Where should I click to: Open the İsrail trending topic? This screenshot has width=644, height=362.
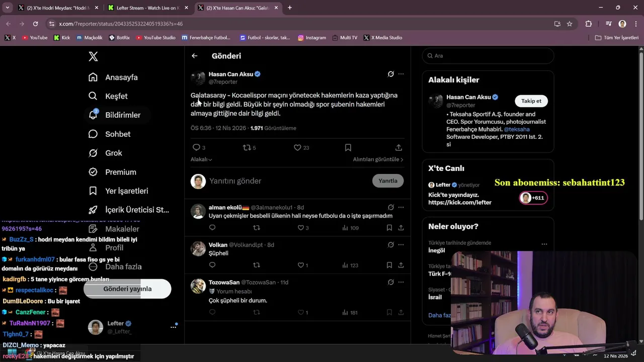click(435, 297)
